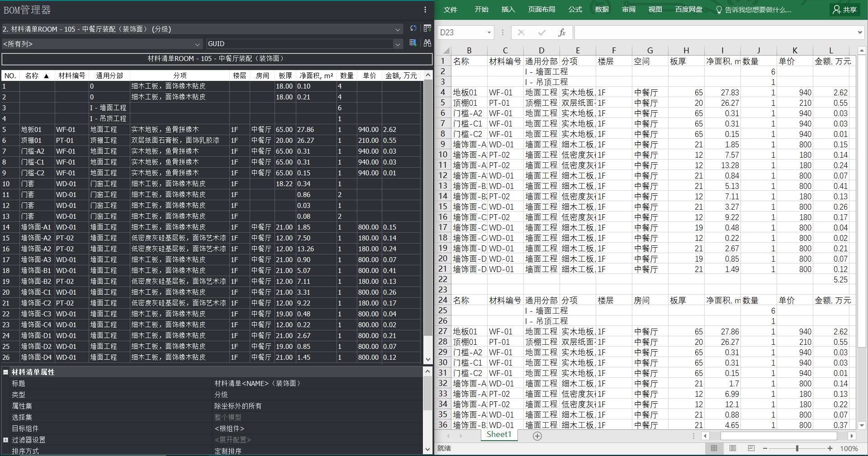The height and width of the screenshot is (456, 868).
Task: Click the Insert Function fx icon
Action: pos(562,32)
